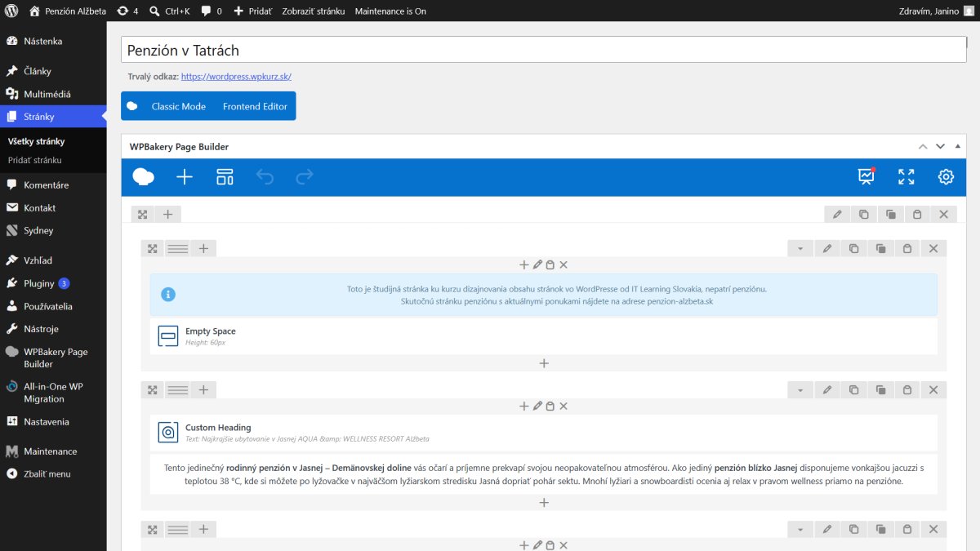Open Vzhľad in the sidebar
Screen dimensions: 980x551
53,260
